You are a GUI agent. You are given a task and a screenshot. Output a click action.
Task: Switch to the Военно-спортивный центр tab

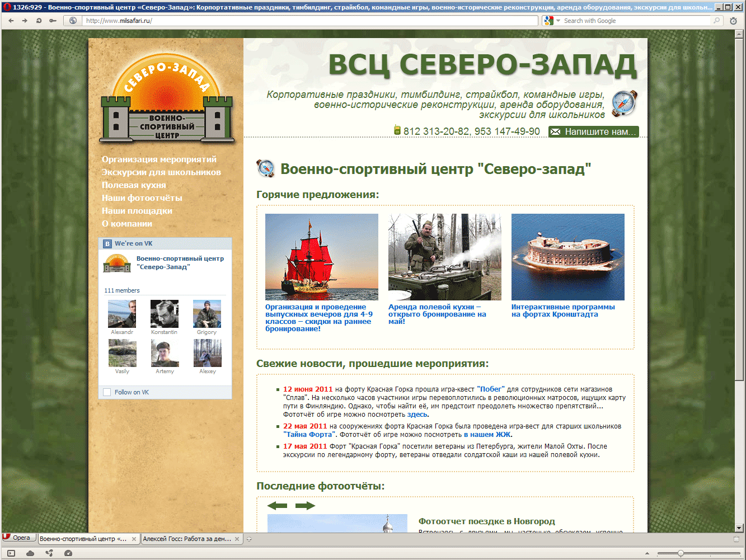pyautogui.click(x=83, y=539)
